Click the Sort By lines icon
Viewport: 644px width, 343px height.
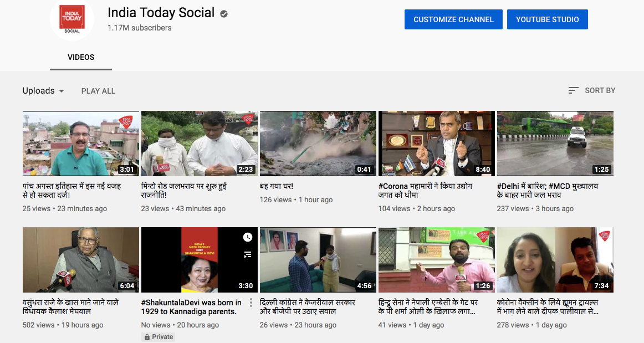(x=574, y=90)
